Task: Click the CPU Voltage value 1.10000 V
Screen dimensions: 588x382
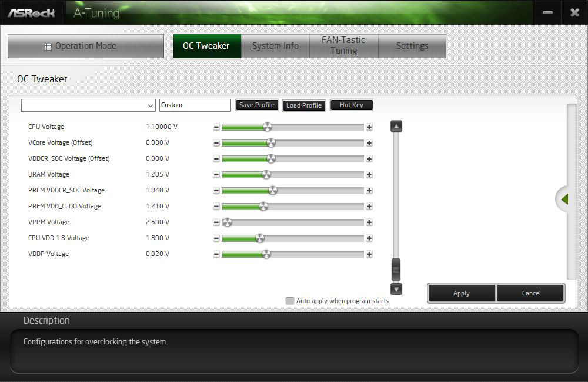Action: coord(162,127)
